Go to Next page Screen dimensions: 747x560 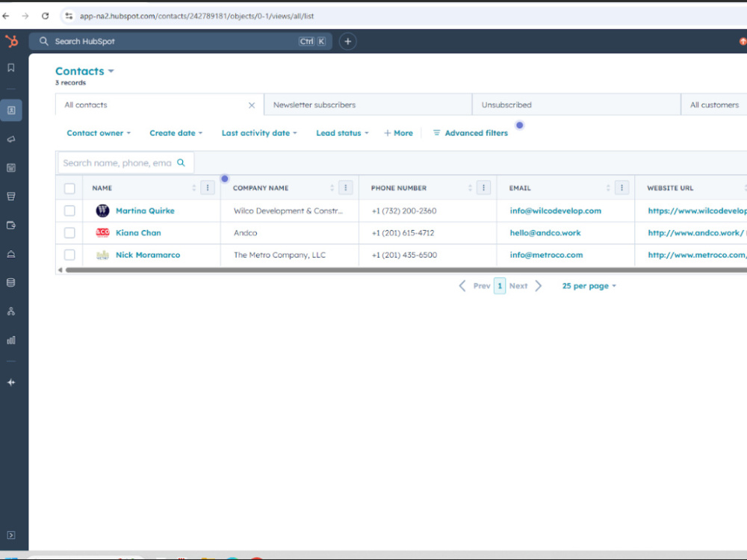click(x=526, y=286)
